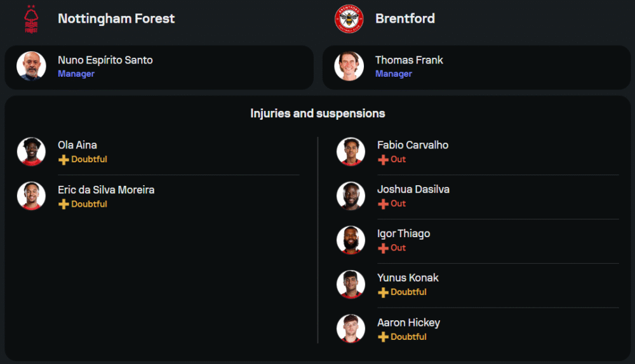
Task: Open the Brentford team name link
Action: tap(405, 19)
